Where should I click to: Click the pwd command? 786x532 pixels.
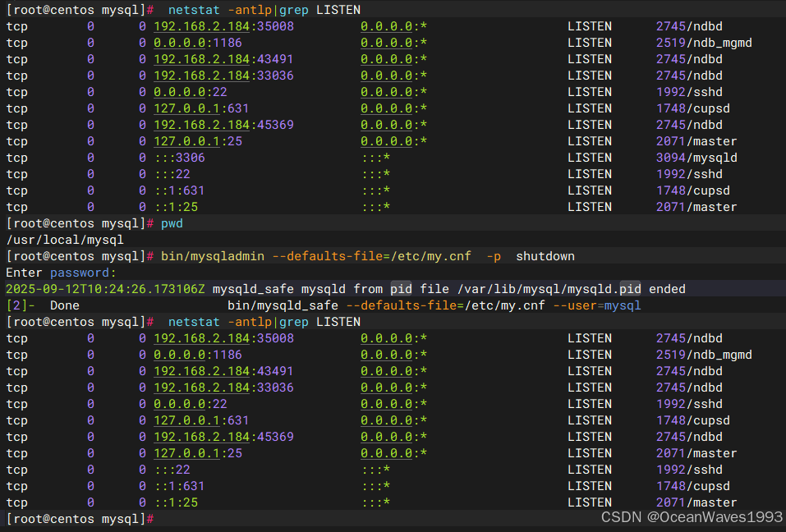pyautogui.click(x=172, y=223)
